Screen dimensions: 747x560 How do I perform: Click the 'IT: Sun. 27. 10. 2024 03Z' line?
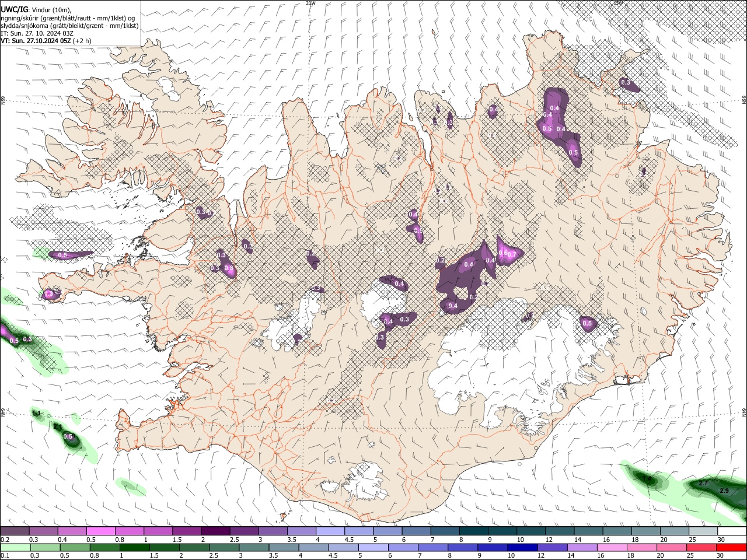click(x=37, y=33)
